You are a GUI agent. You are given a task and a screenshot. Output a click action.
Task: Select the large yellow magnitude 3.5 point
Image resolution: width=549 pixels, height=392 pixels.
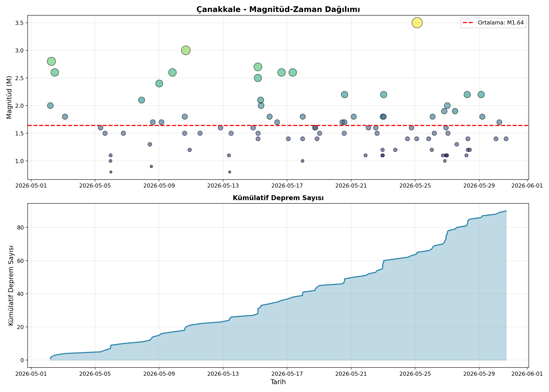[417, 23]
